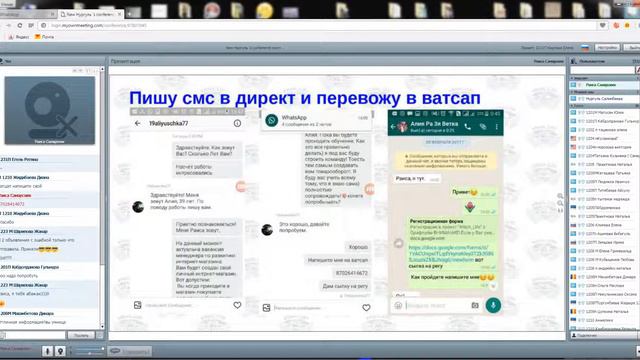This screenshot has width=640, height=360.
Task: Click the WhatsApp voice call icon
Action: (468, 127)
